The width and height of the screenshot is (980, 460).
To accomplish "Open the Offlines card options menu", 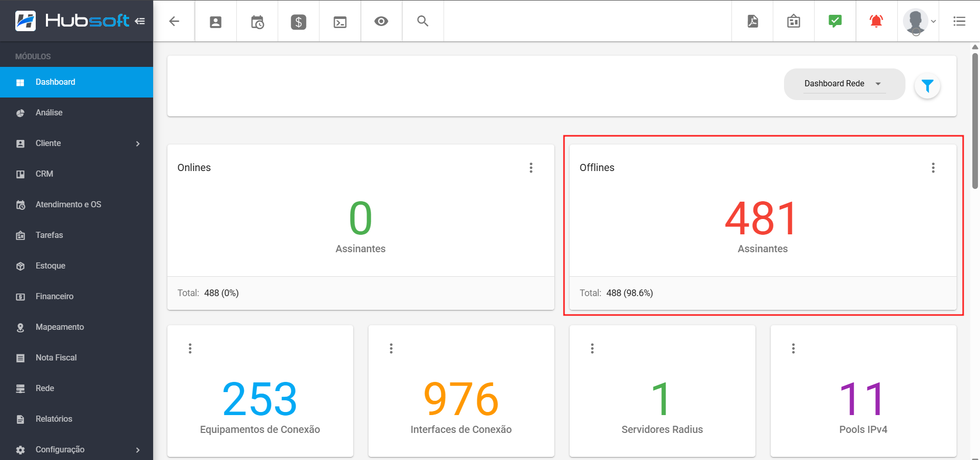I will tap(933, 167).
